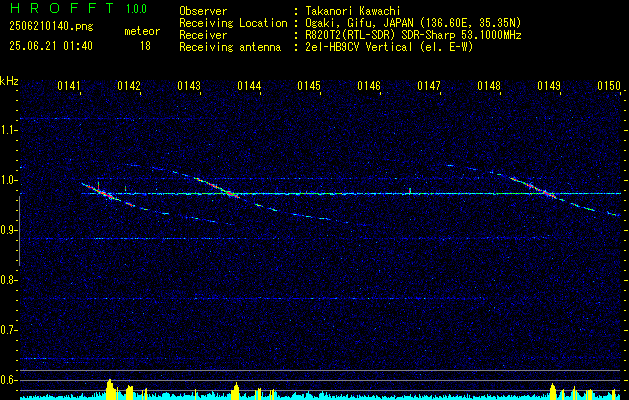
Task: Click the Receiver label
Action: tap(203, 35)
